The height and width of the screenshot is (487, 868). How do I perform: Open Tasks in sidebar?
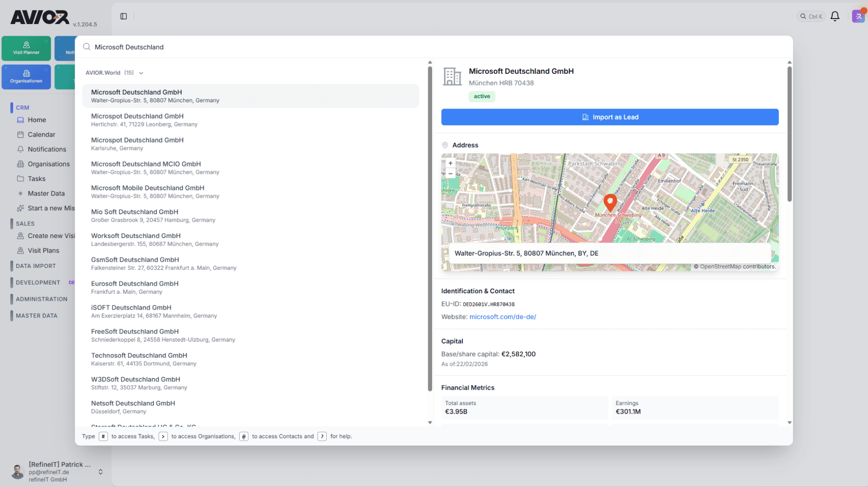point(36,179)
